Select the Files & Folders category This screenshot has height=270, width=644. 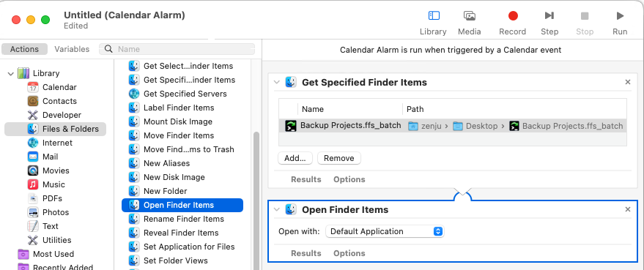click(x=55, y=129)
